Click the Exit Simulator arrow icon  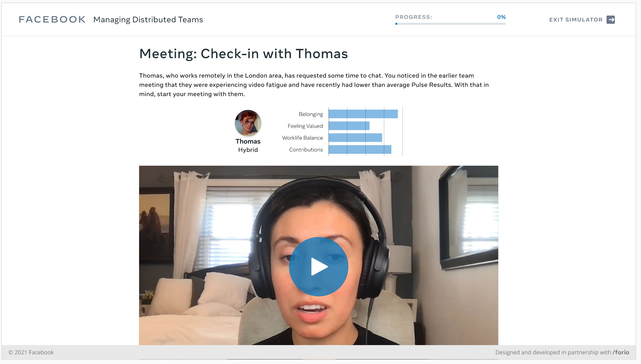pyautogui.click(x=612, y=19)
